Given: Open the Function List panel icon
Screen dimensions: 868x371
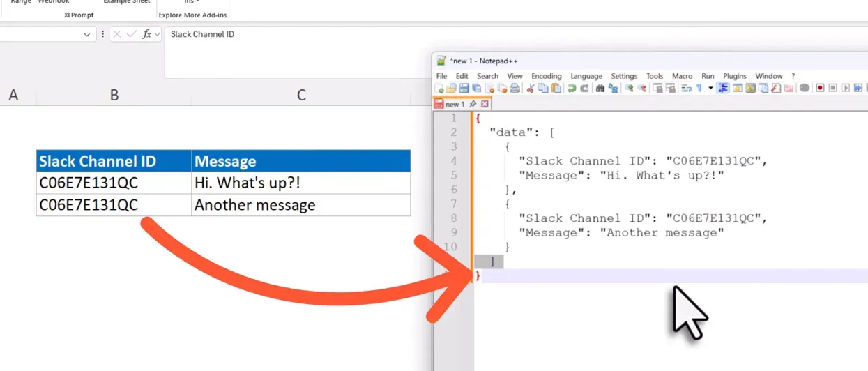Looking at the screenshot, I should (775, 88).
